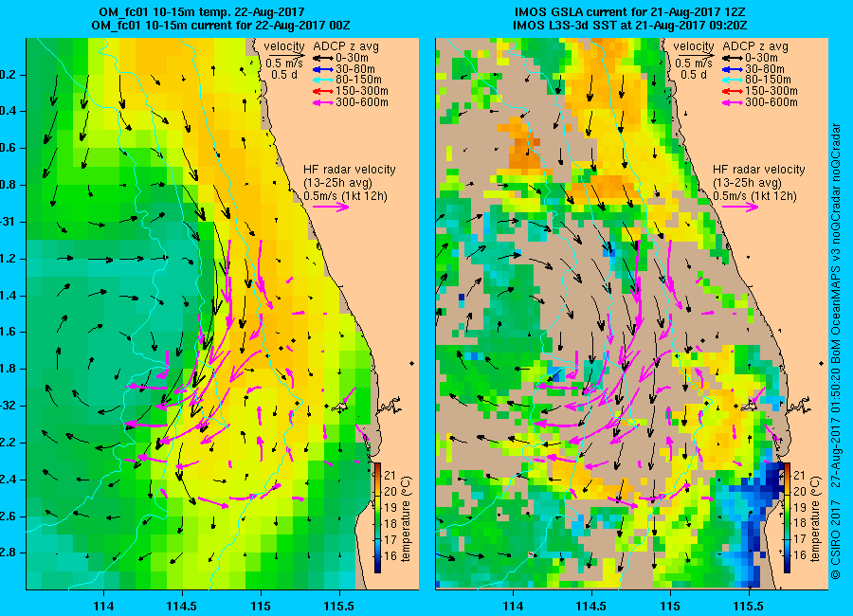853x616 pixels.
Task: Click the '19' tick on IMOS temperature bar
Action: click(800, 508)
